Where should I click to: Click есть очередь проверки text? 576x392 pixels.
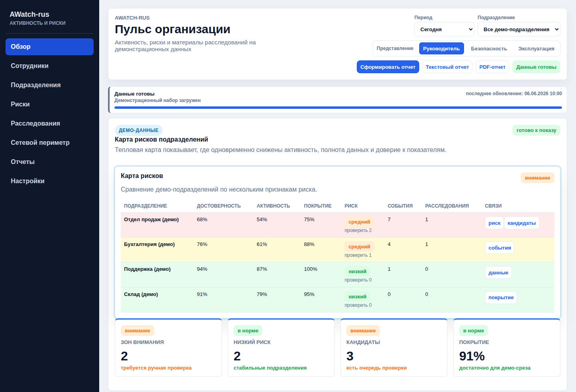click(x=376, y=368)
